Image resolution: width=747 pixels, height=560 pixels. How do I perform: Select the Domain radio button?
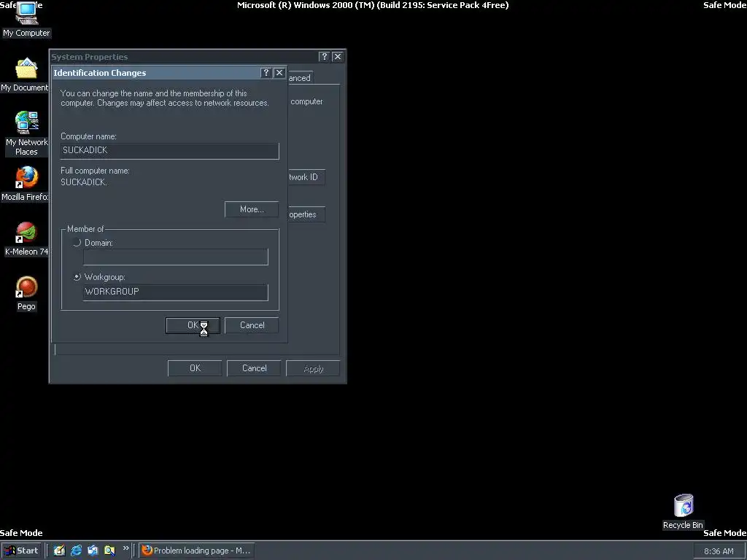77,243
